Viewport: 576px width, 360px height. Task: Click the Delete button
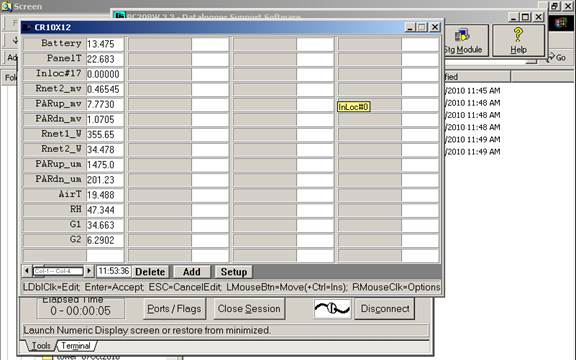(x=150, y=272)
